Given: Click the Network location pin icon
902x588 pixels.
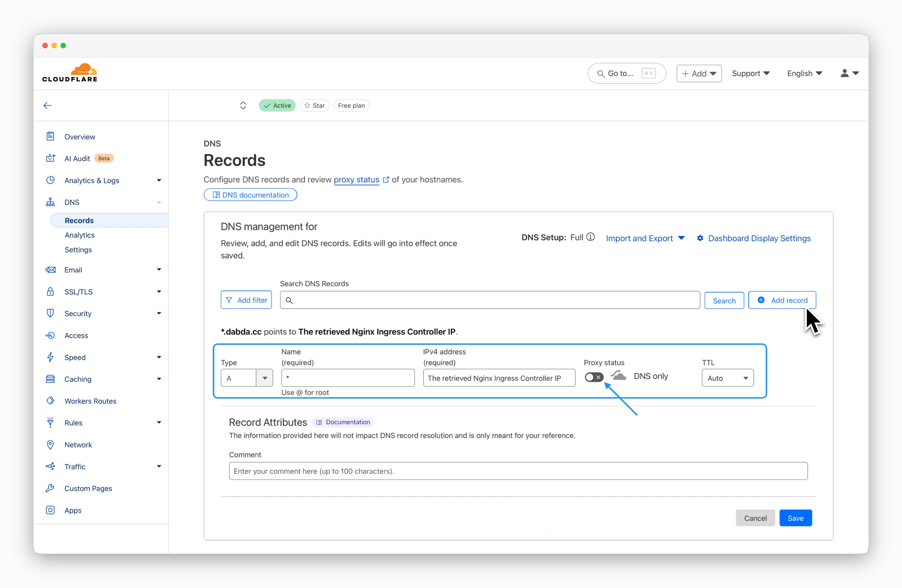Looking at the screenshot, I should tap(50, 445).
